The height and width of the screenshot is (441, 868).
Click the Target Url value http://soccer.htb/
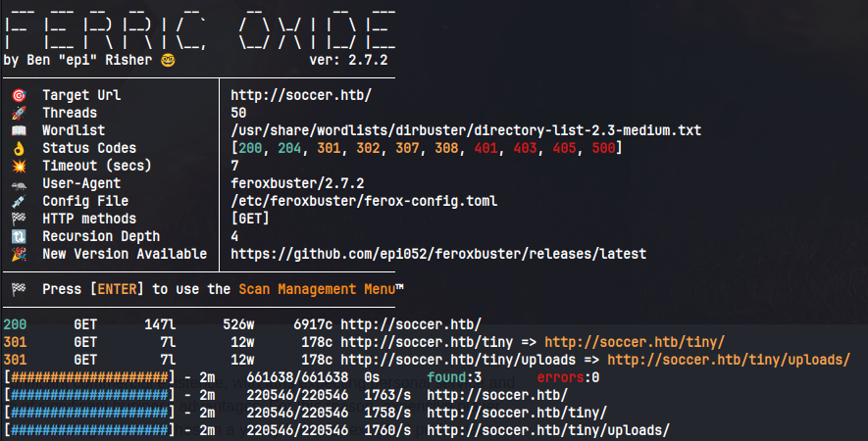pos(301,95)
